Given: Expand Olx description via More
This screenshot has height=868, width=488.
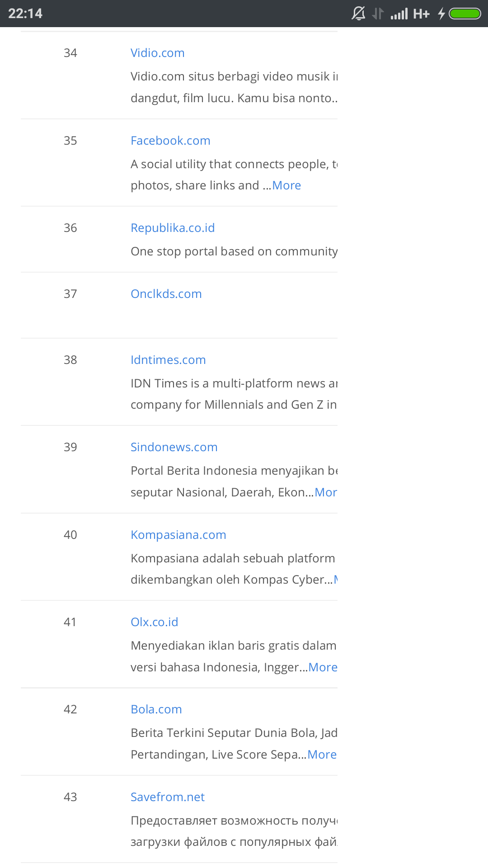Looking at the screenshot, I should (323, 667).
